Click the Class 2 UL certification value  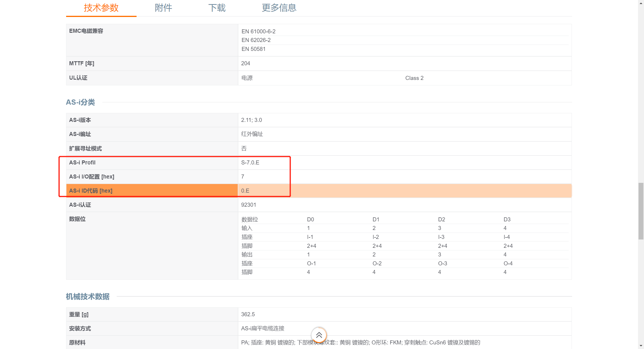click(414, 78)
